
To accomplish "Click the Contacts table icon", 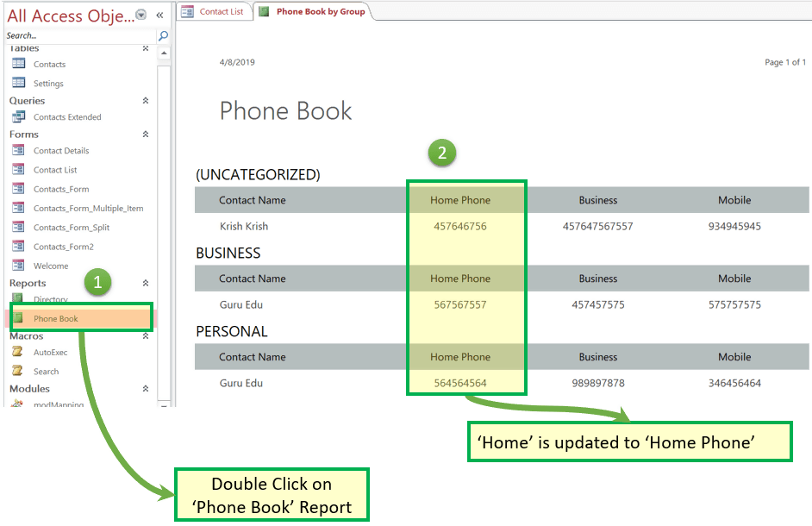I will pyautogui.click(x=18, y=64).
